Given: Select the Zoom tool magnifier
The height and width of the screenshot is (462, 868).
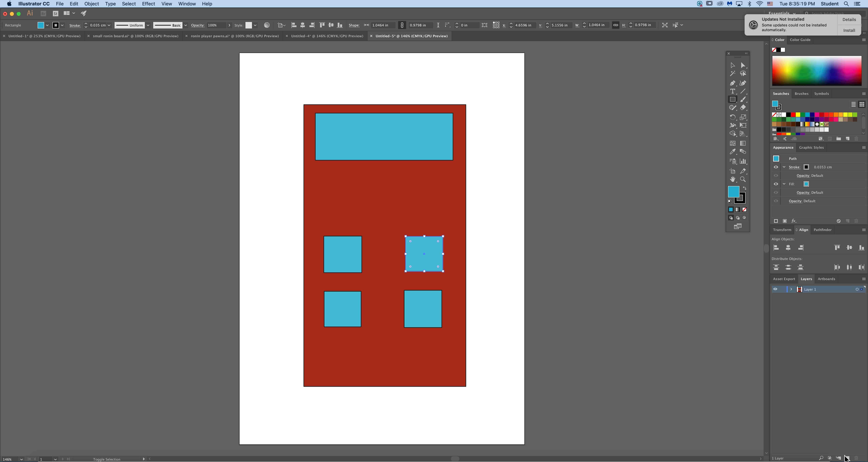Looking at the screenshot, I should 743,179.
